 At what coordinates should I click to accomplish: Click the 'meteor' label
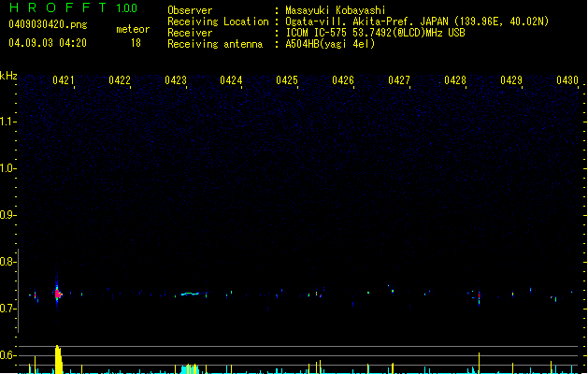click(x=133, y=29)
